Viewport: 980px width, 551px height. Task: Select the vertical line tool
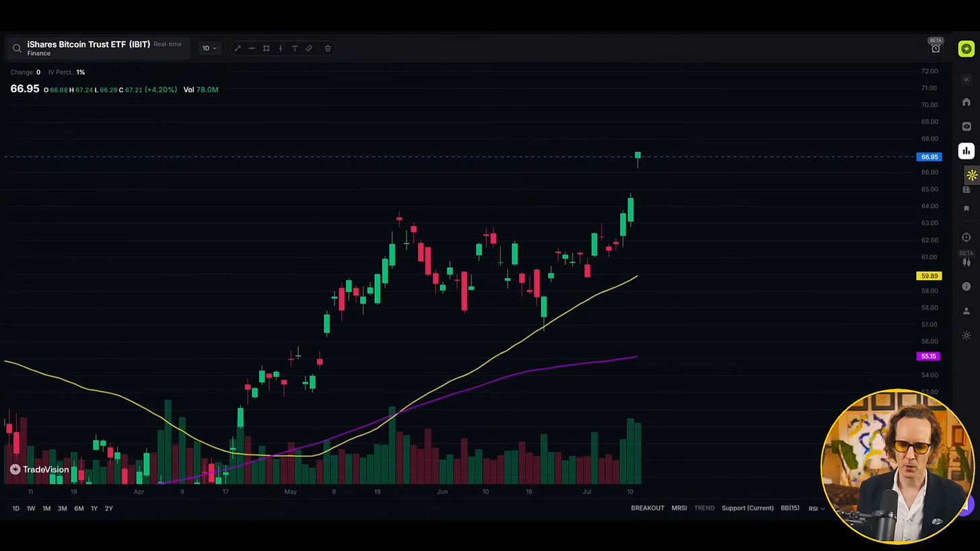click(280, 48)
